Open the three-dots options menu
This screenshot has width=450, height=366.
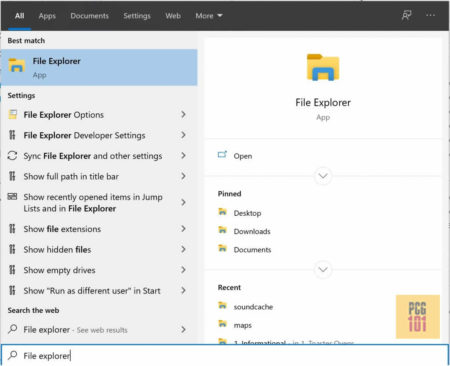430,15
